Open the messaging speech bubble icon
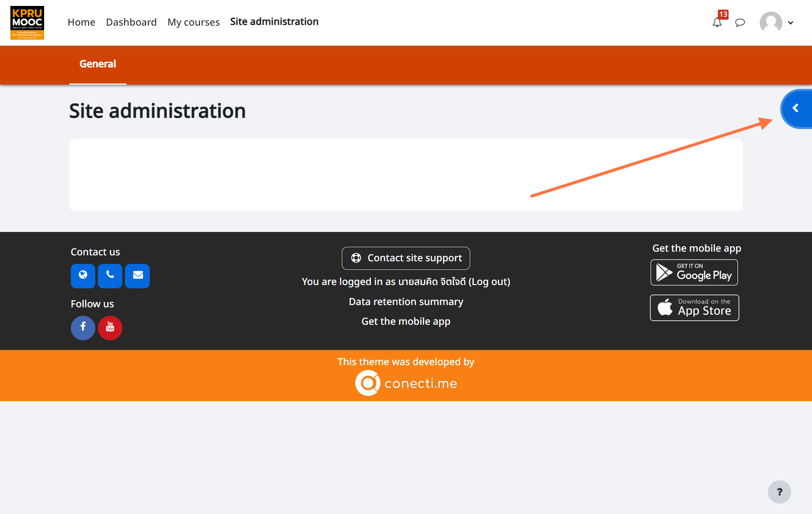The width and height of the screenshot is (812, 514). 740,23
